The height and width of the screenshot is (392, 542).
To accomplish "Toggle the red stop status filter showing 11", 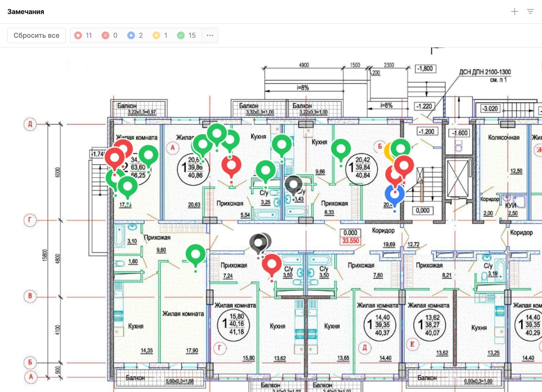I will [83, 35].
